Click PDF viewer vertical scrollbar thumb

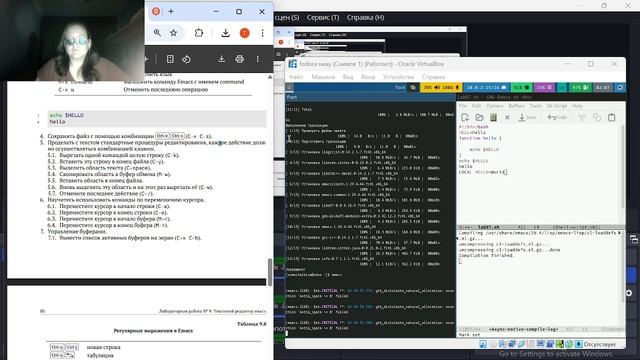269,272
